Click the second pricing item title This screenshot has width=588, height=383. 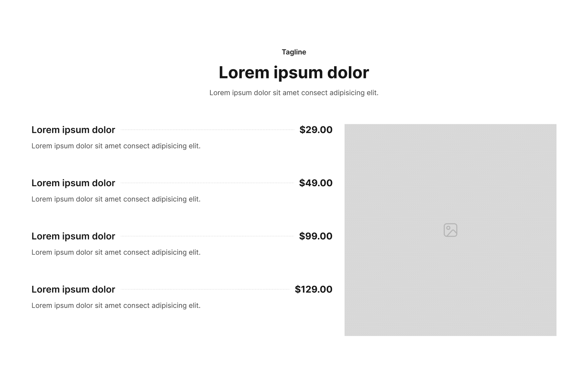point(73,183)
